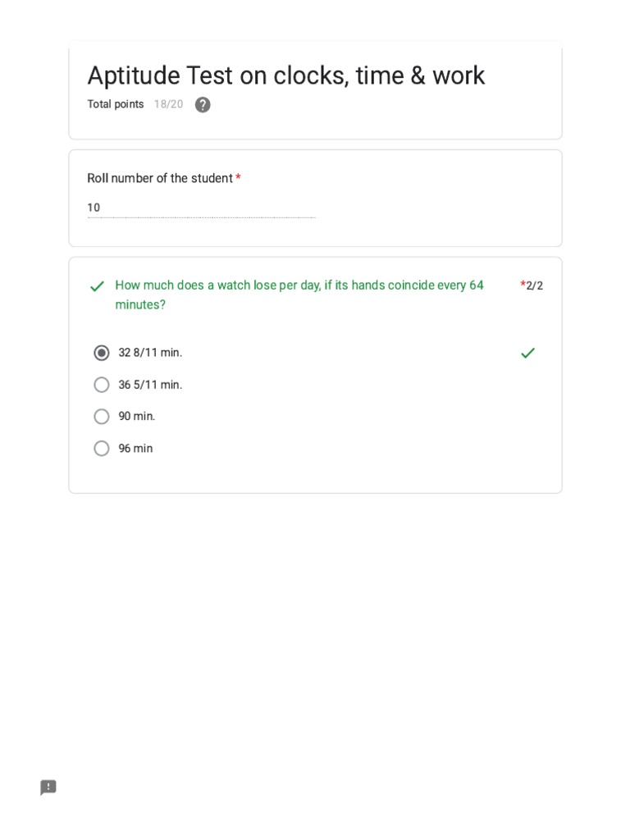Click the red asterisk after roll number label

[x=238, y=178]
